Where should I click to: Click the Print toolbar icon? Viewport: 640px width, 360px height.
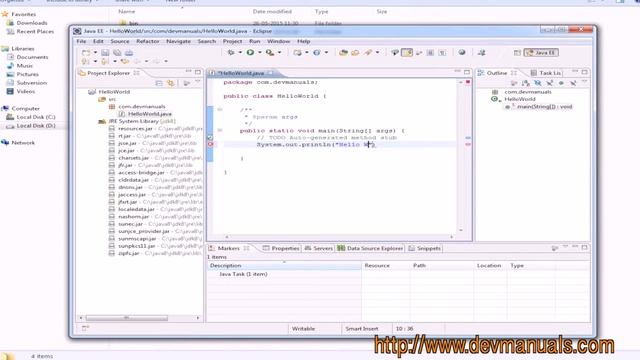pyautogui.click(x=129, y=53)
